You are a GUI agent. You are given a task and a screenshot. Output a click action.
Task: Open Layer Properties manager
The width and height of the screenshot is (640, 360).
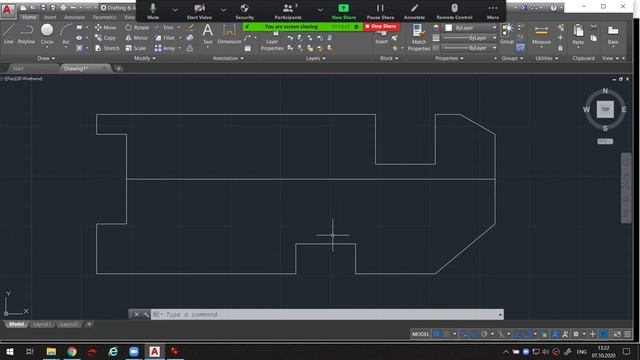click(x=272, y=42)
